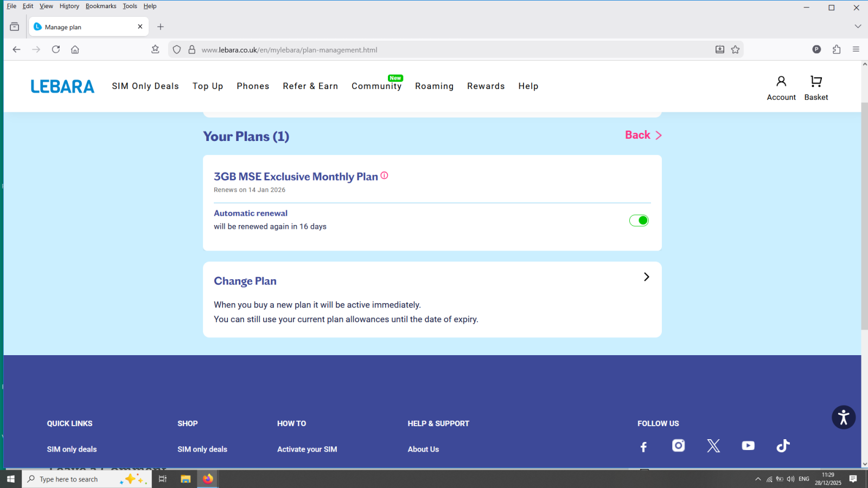Click the Activate your SIM footer link
This screenshot has width=868, height=488.
coord(307,449)
